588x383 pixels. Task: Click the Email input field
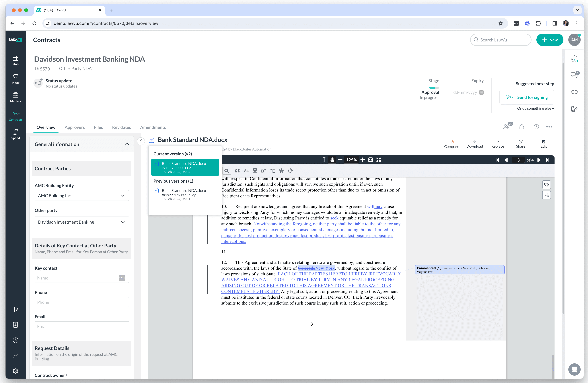(82, 326)
